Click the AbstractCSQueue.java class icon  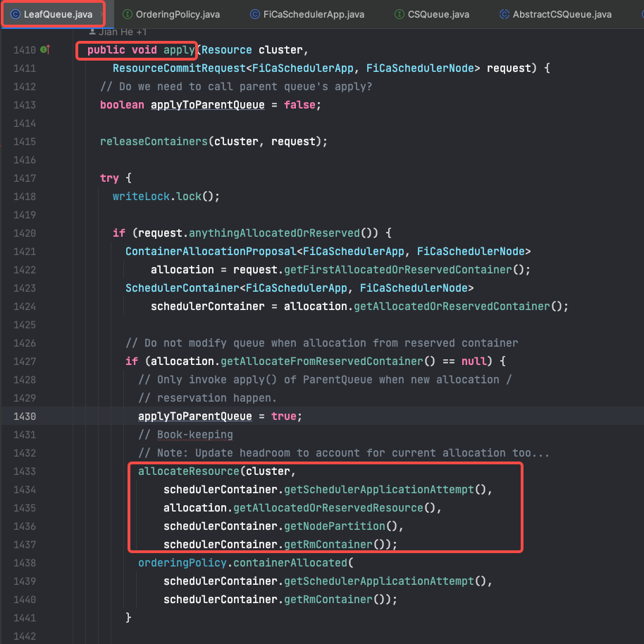pos(504,14)
